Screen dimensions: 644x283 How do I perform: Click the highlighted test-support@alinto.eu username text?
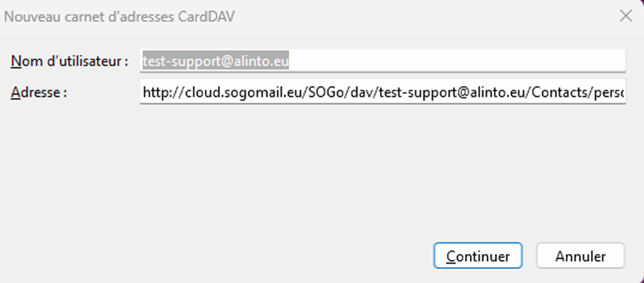click(x=215, y=61)
